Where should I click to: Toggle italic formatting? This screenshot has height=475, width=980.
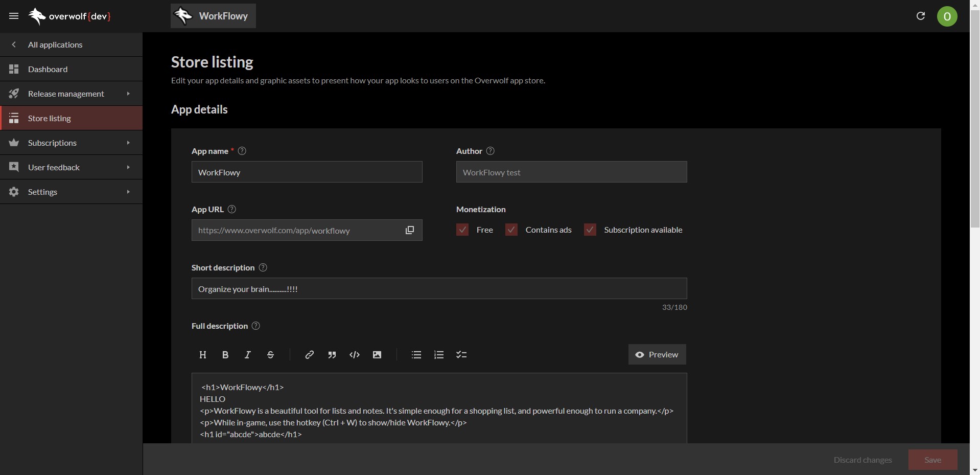(x=248, y=355)
